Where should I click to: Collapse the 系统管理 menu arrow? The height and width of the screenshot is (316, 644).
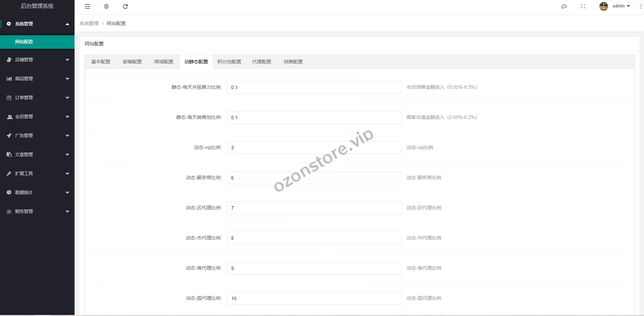pyautogui.click(x=67, y=24)
